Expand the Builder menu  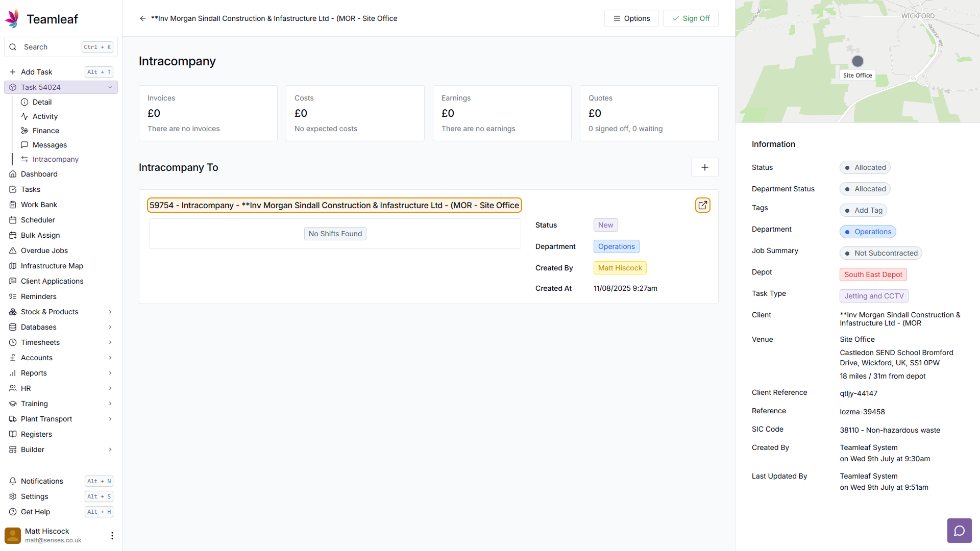click(110, 449)
